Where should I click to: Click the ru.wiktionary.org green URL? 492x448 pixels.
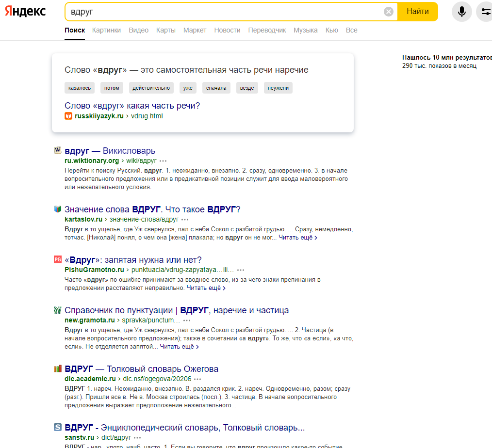pyautogui.click(x=111, y=161)
